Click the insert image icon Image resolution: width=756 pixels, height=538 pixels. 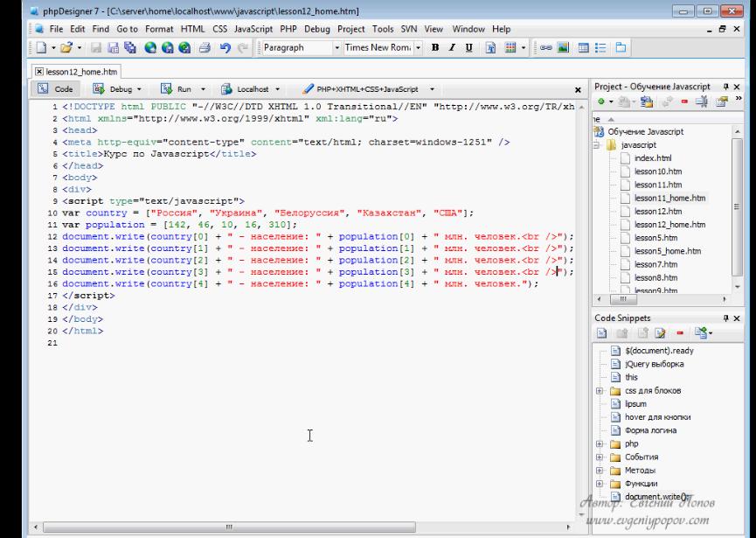(563, 47)
